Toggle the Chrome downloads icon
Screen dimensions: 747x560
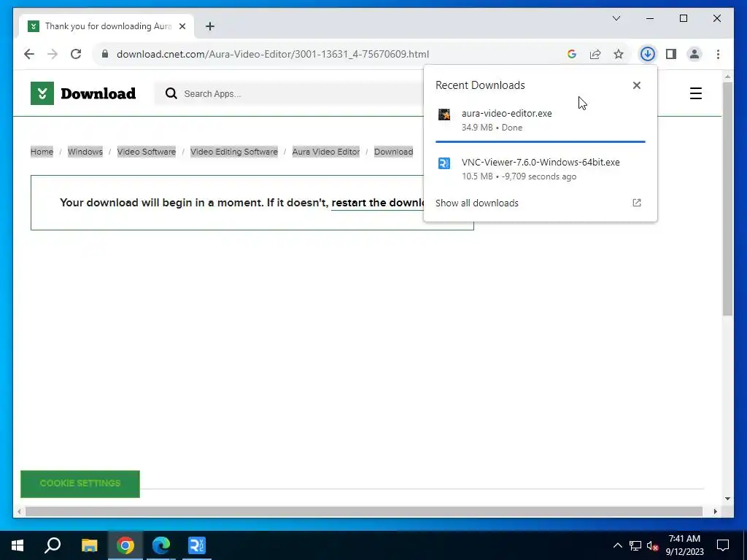pos(648,54)
